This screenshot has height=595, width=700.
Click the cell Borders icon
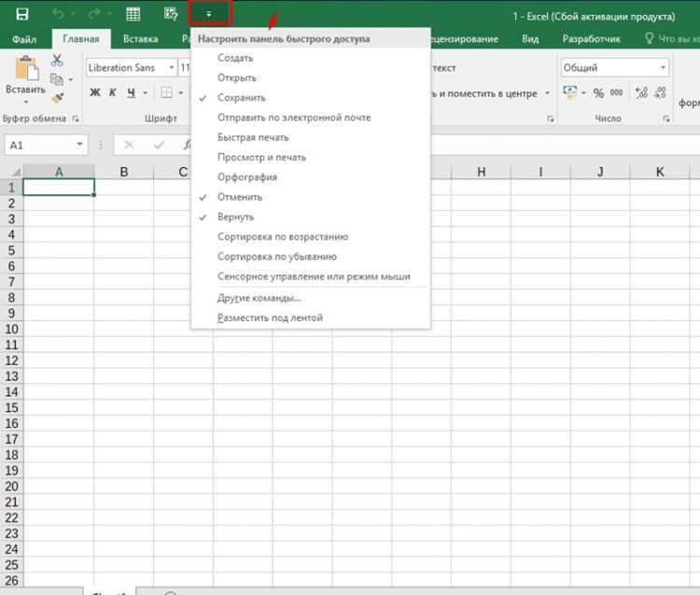[166, 92]
